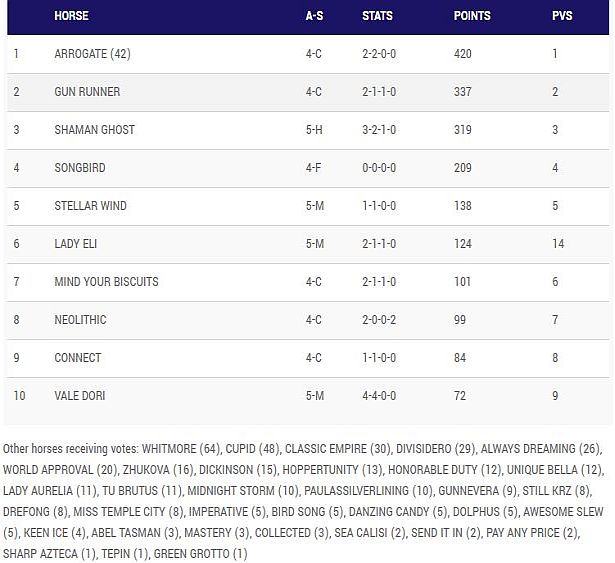This screenshot has height=563, width=615.
Task: Click the HORSE column header
Action: [70, 16]
